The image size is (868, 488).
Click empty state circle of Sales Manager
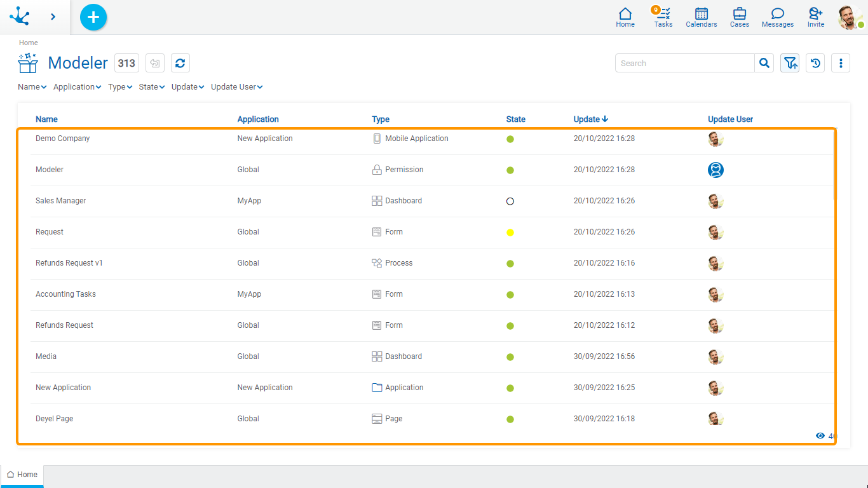click(x=510, y=201)
